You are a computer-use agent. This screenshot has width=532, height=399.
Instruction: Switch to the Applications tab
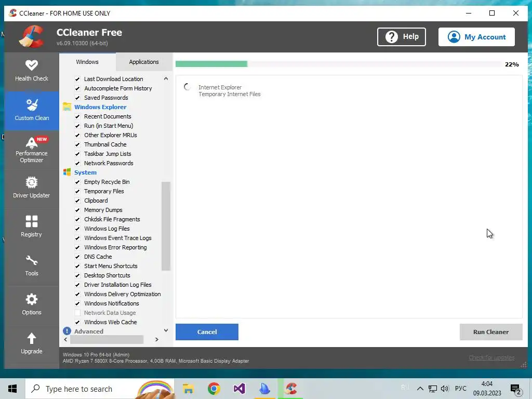[144, 62]
